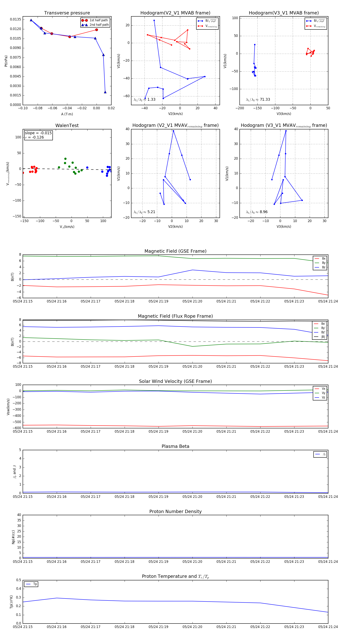The height and width of the screenshot is (644, 351).
Task: Click the λ1/λ3 ≈ 8.96 label
Action: tap(257, 212)
